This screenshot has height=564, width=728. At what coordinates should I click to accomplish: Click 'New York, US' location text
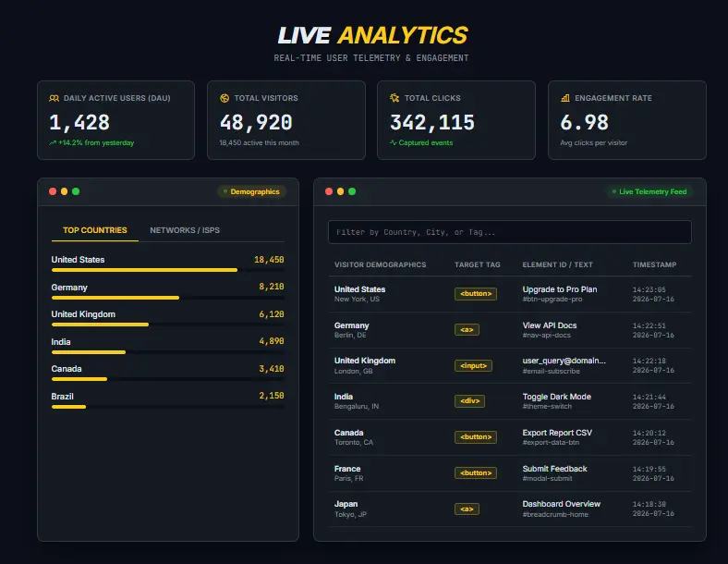(357, 300)
